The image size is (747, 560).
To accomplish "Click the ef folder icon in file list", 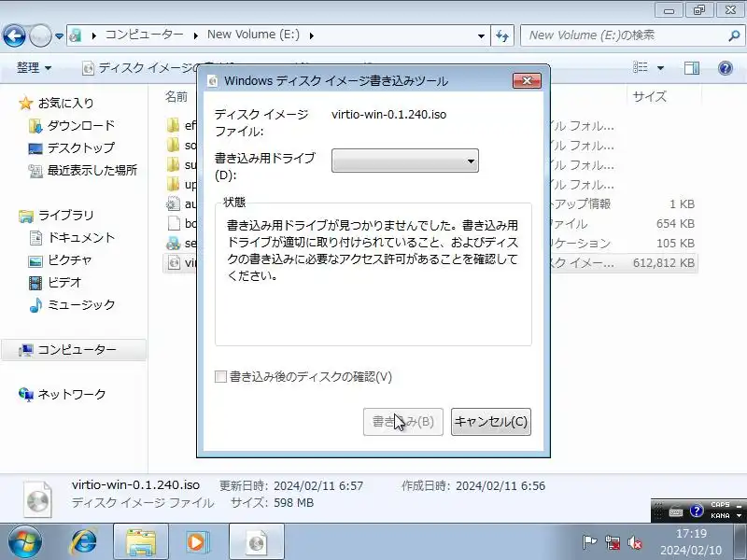I will coord(174,125).
